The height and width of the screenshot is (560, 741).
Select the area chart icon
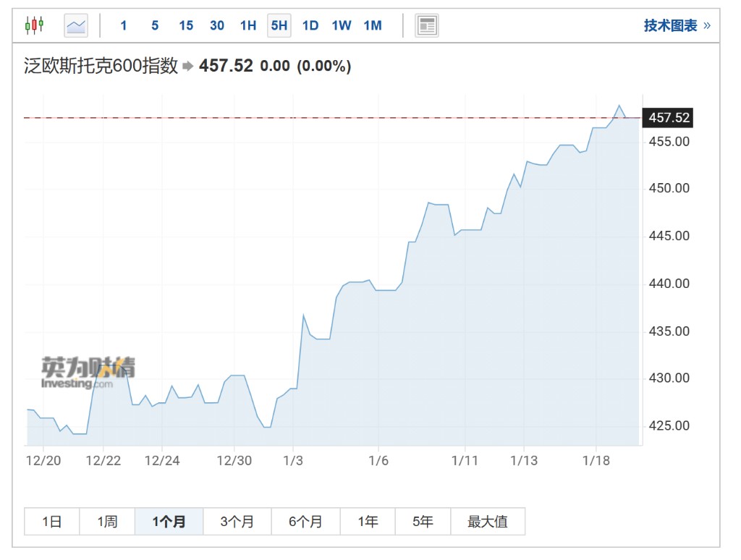76,26
